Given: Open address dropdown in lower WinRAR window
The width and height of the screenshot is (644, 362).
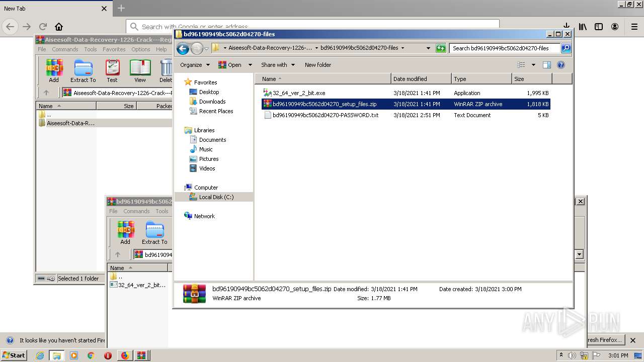Looking at the screenshot, I should pos(579,254).
